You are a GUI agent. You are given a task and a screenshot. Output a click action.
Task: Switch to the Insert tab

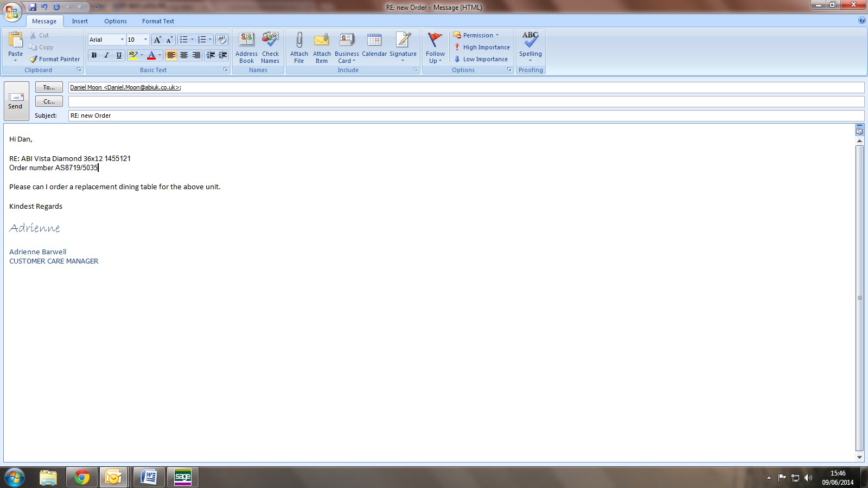[x=80, y=21]
